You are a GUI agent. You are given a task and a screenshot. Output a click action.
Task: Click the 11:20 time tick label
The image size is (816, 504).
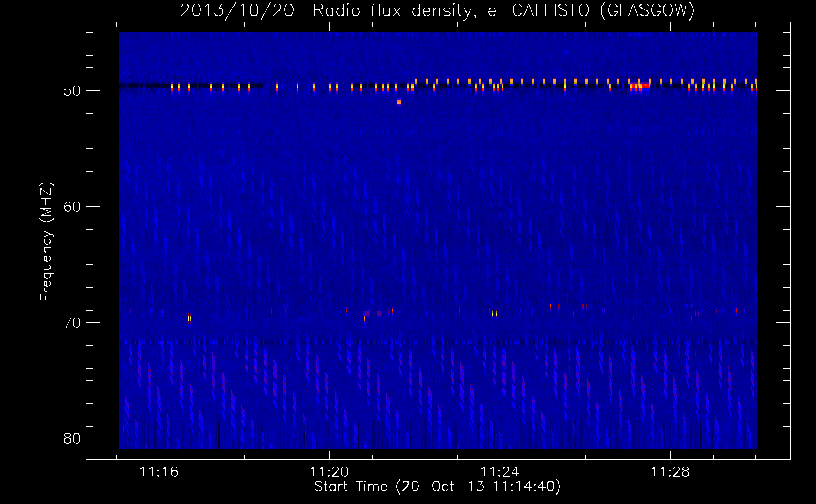[329, 472]
